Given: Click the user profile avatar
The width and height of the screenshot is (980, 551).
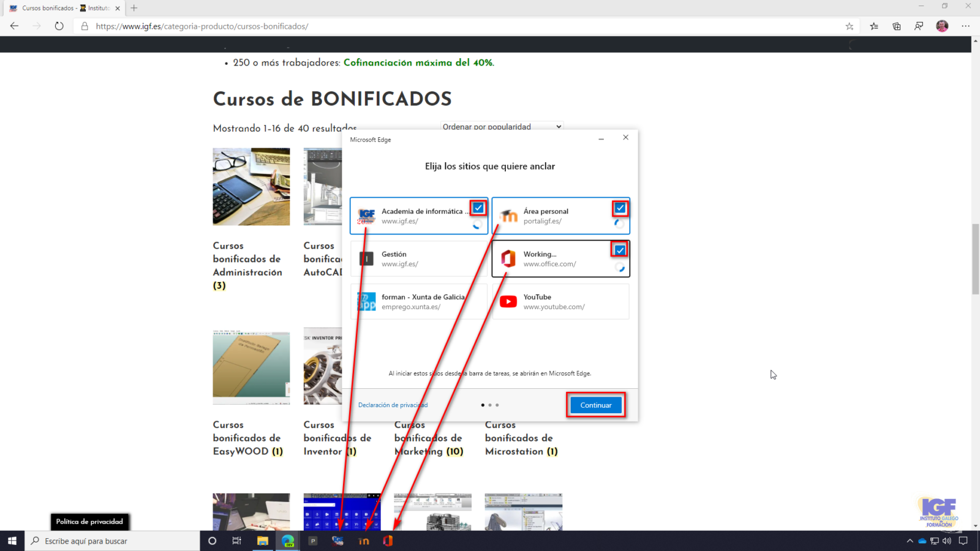Looking at the screenshot, I should tap(942, 26).
